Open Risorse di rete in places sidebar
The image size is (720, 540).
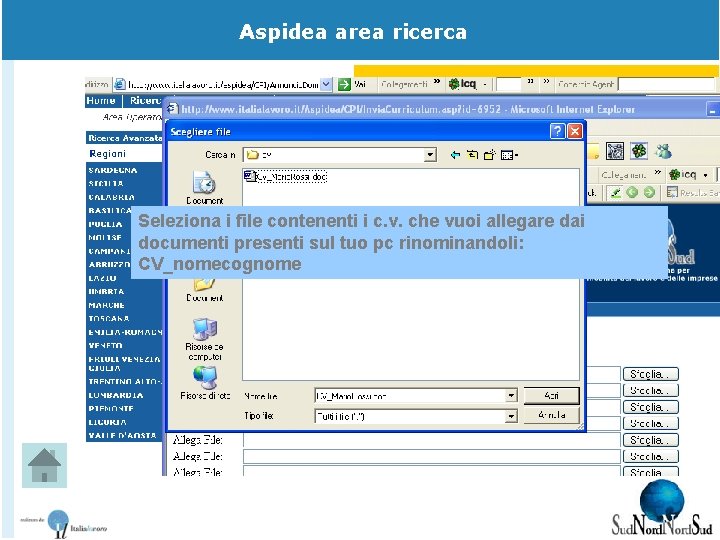pyautogui.click(x=204, y=383)
